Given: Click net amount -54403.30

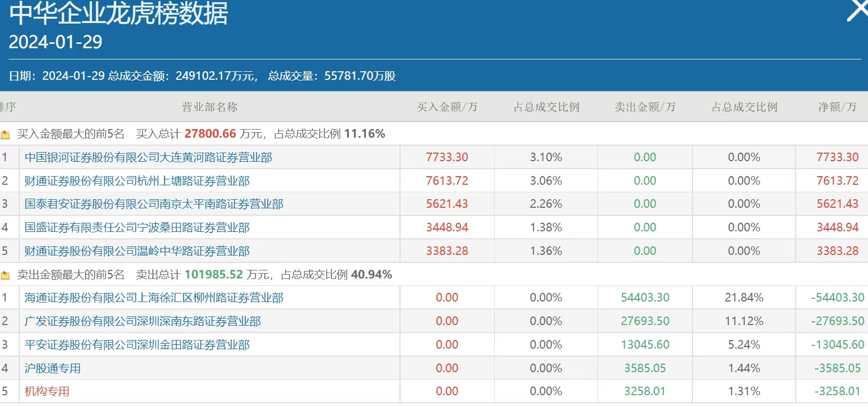Looking at the screenshot, I should coord(838,298).
